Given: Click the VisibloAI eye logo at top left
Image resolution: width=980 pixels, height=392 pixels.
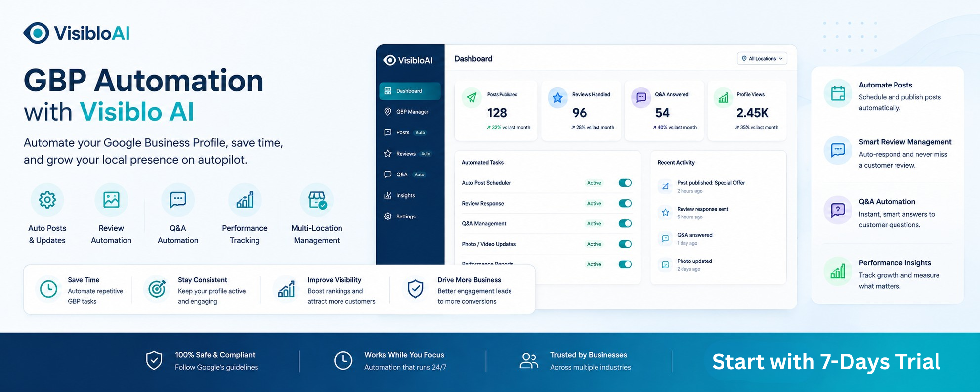Looking at the screenshot, I should tap(36, 33).
